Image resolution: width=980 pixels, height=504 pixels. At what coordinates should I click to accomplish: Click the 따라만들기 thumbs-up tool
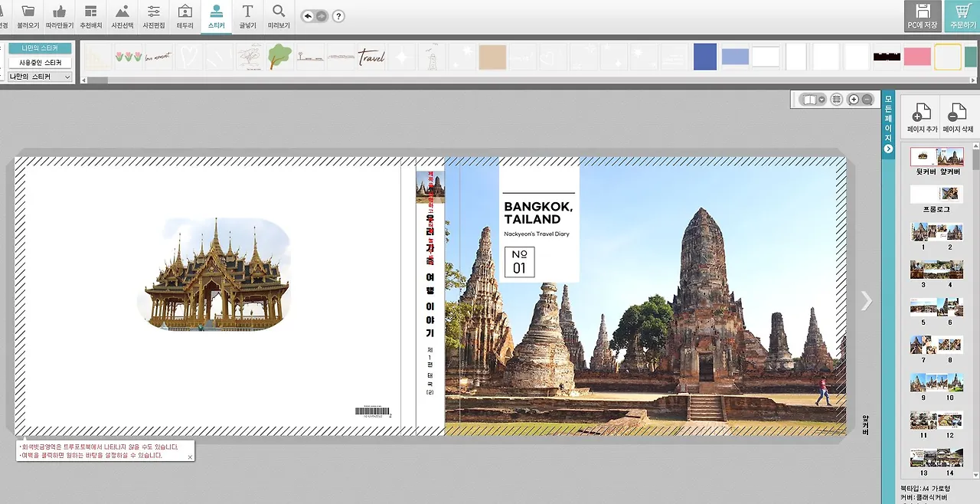pyautogui.click(x=60, y=16)
